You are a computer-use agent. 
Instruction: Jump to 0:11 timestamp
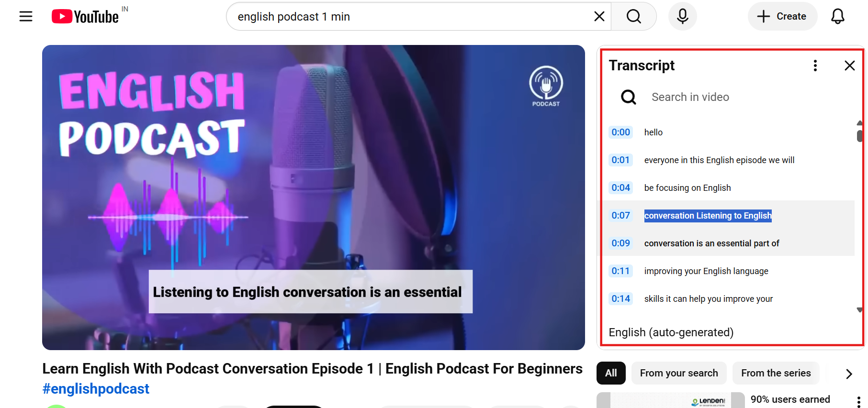click(x=621, y=271)
